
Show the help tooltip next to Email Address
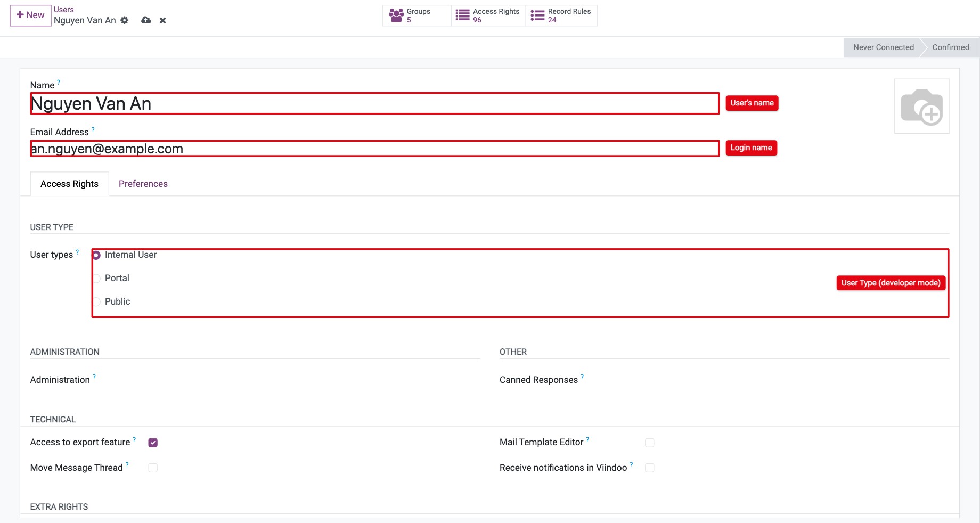coord(93,129)
